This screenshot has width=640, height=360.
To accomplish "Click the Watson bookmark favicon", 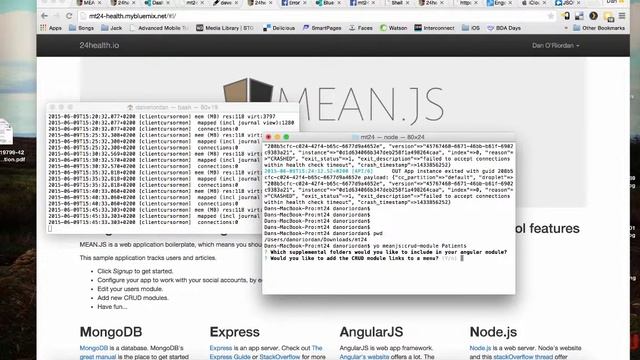I will (x=383, y=28).
